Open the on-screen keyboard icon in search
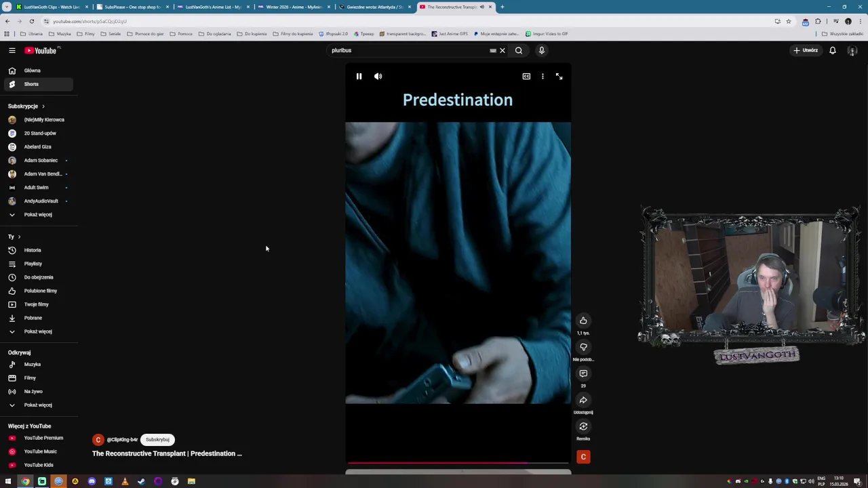 pos(493,50)
